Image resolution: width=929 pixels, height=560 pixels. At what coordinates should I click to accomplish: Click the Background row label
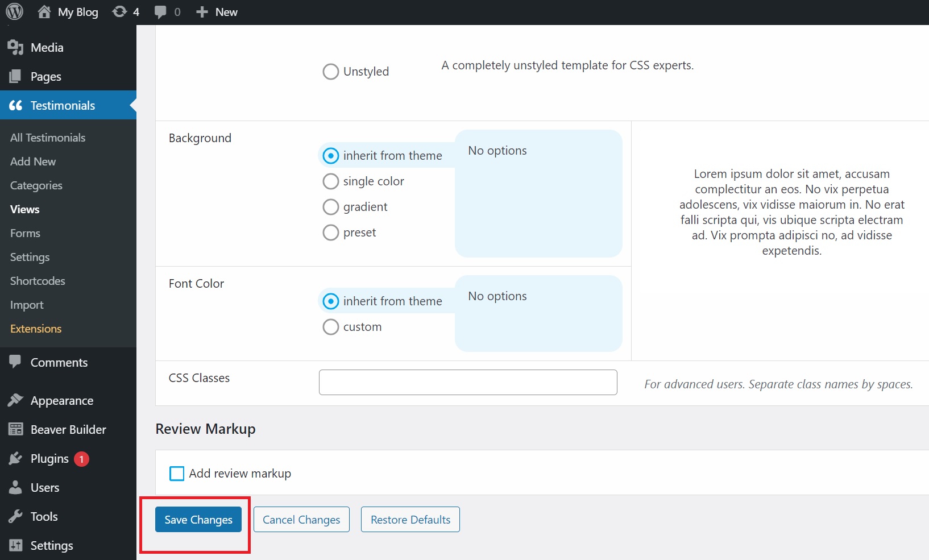[200, 138]
